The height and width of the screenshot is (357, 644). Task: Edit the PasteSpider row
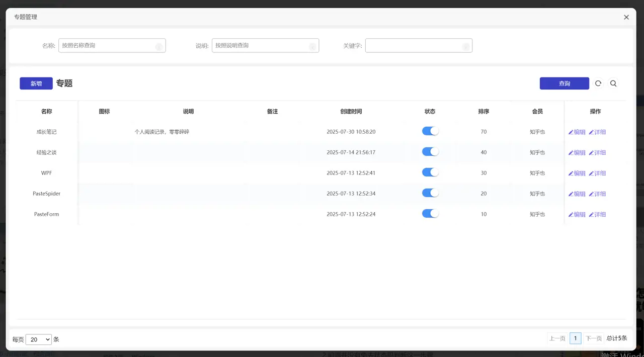pos(577,194)
